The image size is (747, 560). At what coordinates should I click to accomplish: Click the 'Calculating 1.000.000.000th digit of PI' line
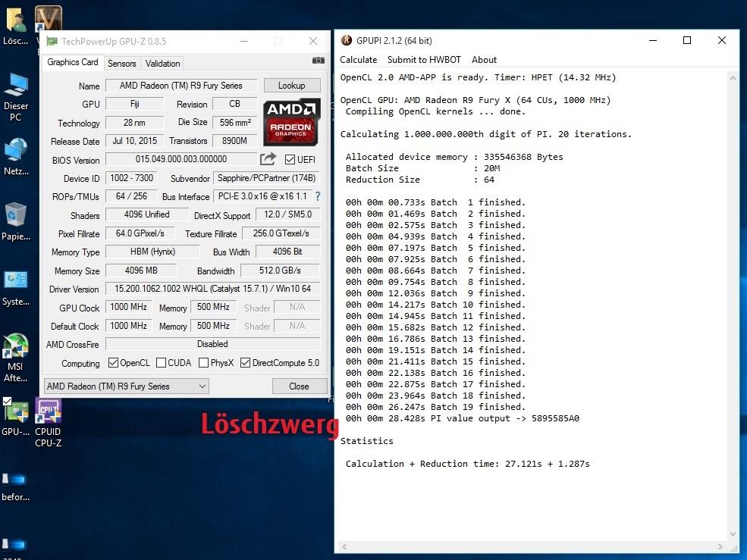coord(486,134)
